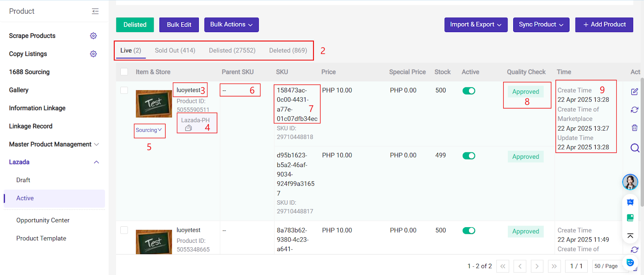This screenshot has height=275, width=644.
Task: Open Bulk Actions dropdown
Action: (231, 25)
